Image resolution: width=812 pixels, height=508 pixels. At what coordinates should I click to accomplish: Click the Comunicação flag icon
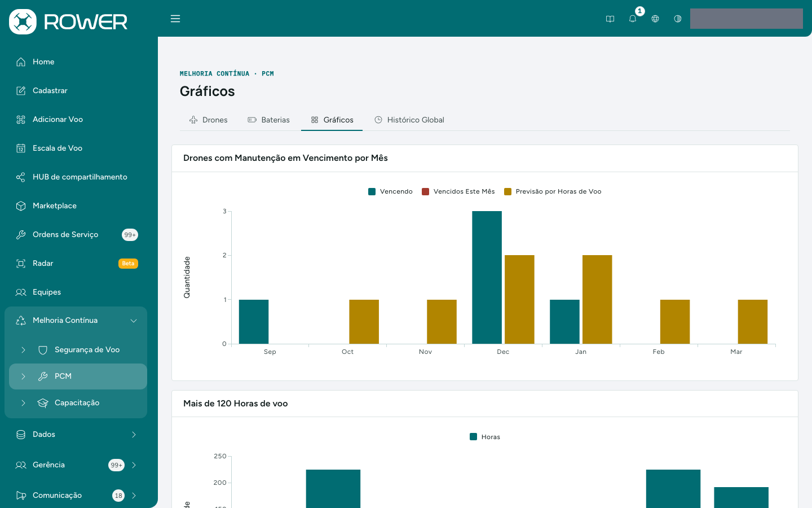[21, 496]
